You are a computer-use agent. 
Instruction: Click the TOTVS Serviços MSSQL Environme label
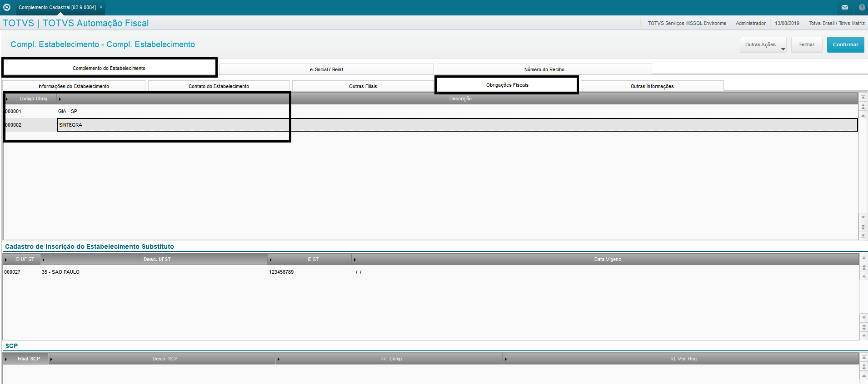687,23
